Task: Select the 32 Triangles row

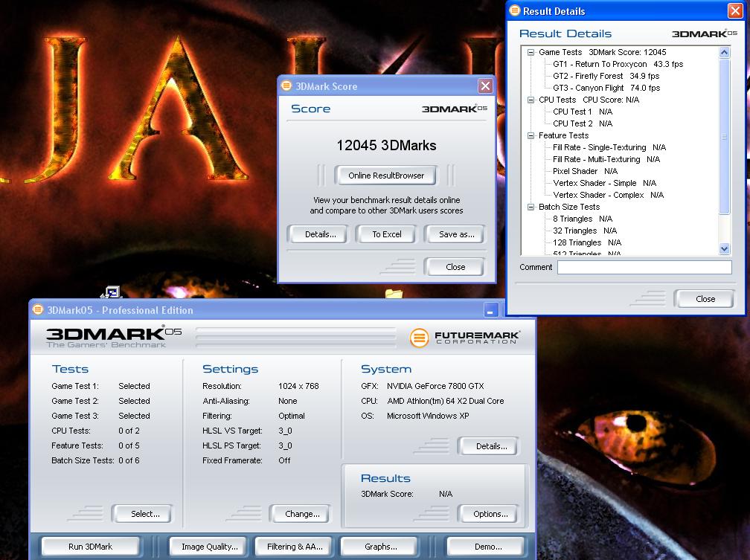Action: [x=585, y=231]
